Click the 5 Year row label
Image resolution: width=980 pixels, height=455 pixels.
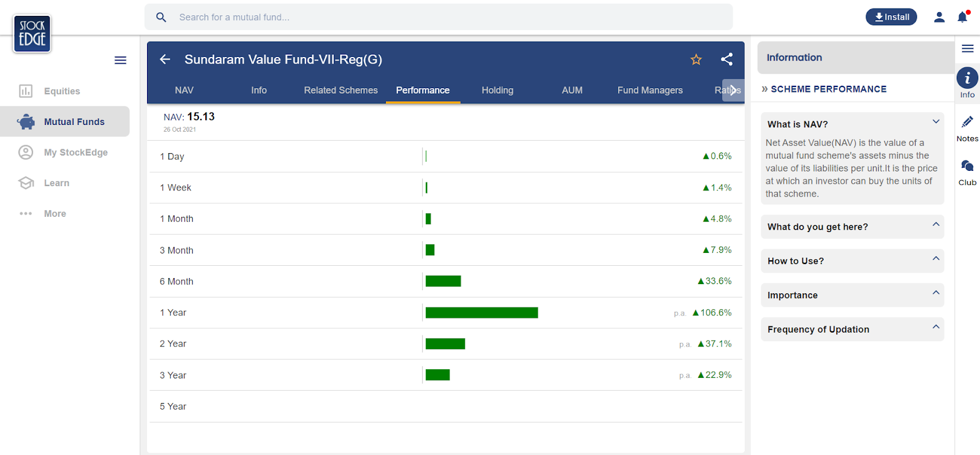(x=173, y=407)
